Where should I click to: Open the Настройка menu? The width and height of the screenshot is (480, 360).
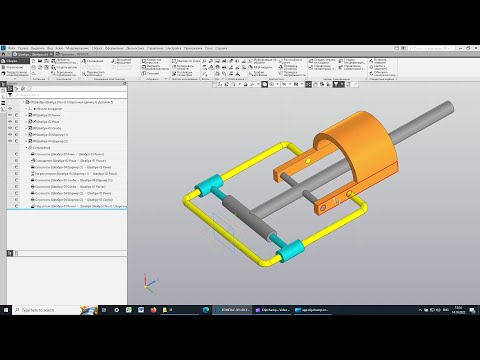[x=173, y=48]
